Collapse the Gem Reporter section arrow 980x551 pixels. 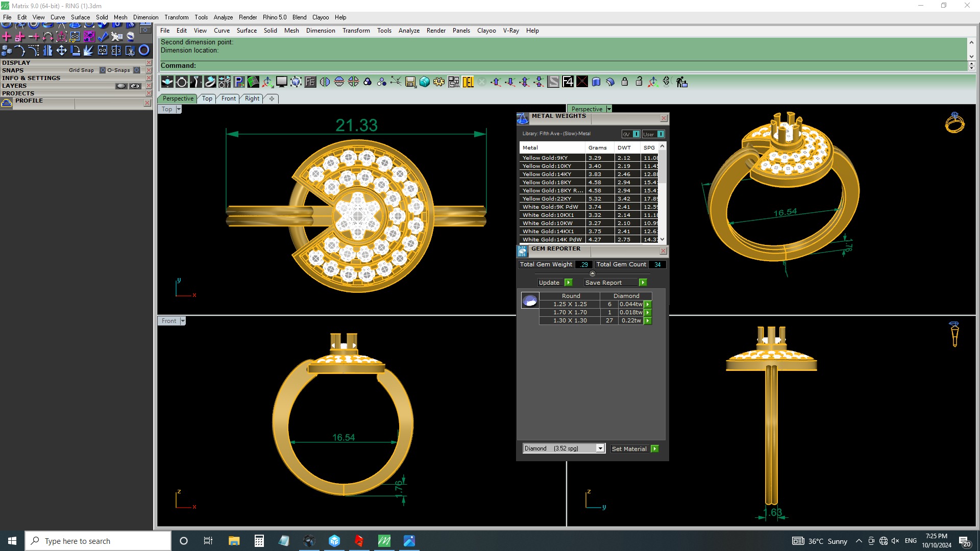pyautogui.click(x=593, y=274)
